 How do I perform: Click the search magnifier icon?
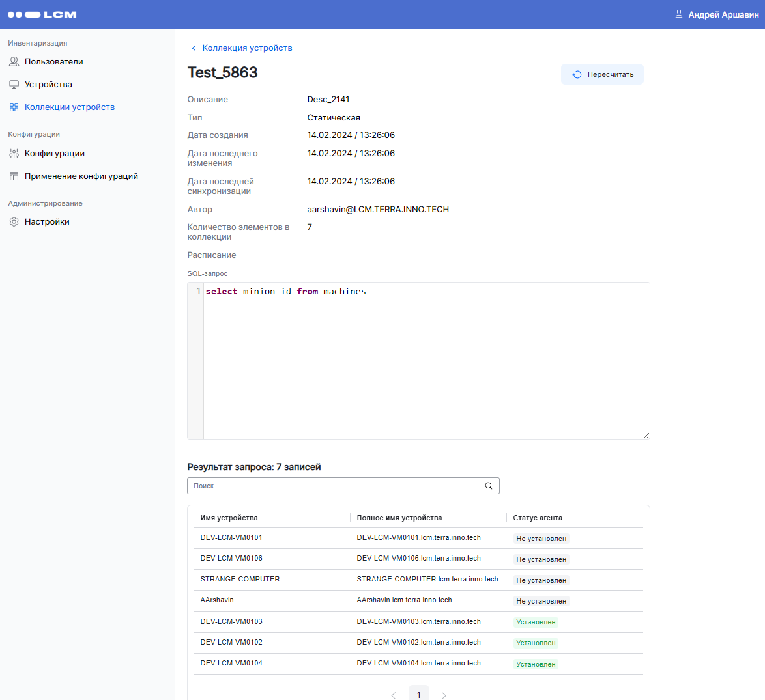point(489,486)
